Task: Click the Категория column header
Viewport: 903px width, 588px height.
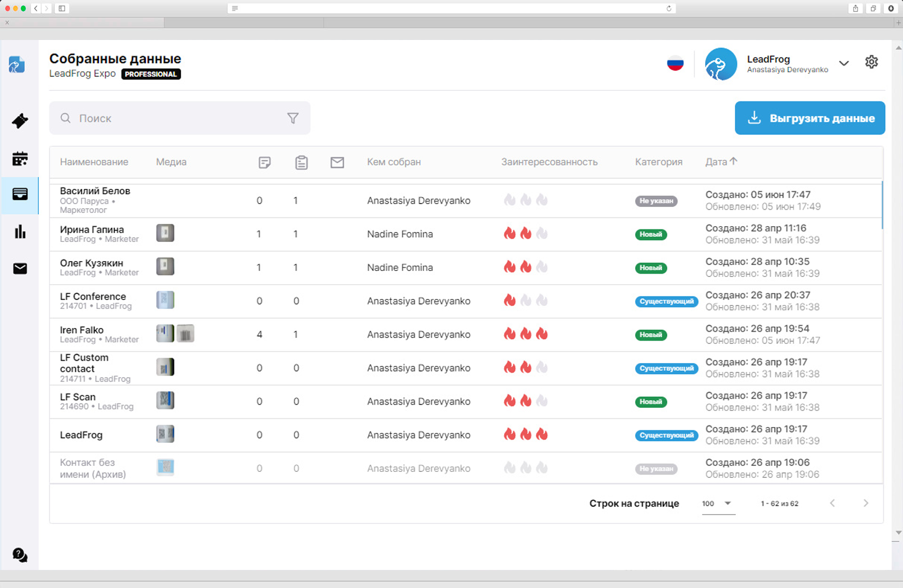Action: pyautogui.click(x=659, y=162)
